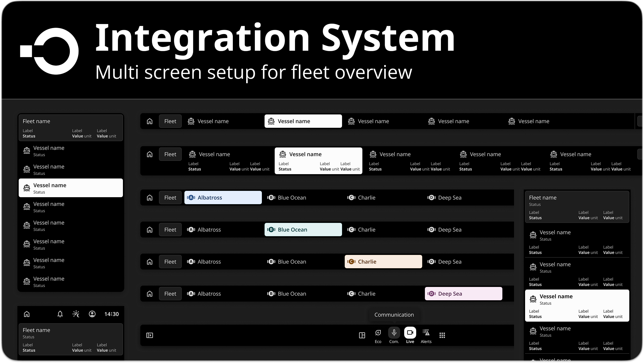Select the highlighted Albatross tab
The image size is (644, 363).
223,198
